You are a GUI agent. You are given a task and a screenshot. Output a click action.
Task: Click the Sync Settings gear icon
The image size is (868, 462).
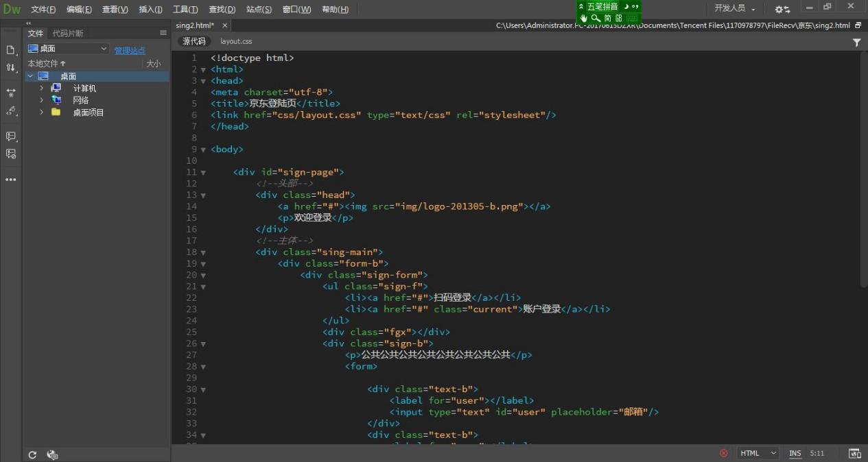(x=782, y=9)
